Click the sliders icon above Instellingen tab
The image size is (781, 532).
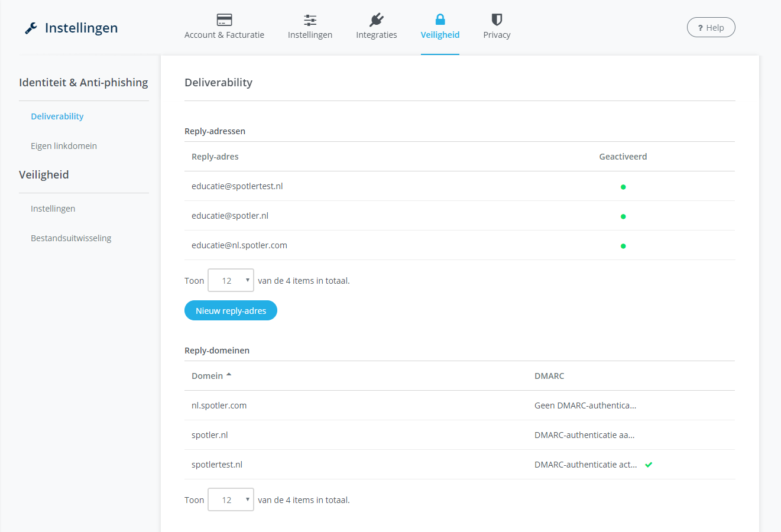(x=310, y=20)
